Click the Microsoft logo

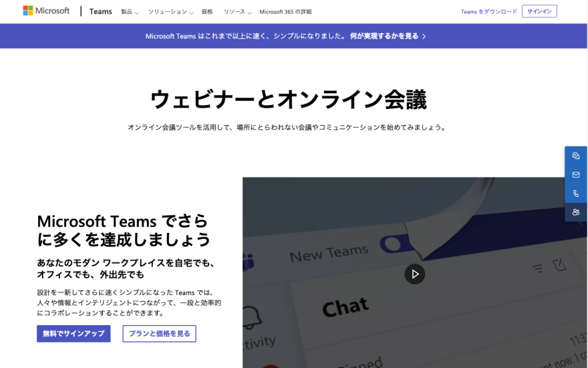pyautogui.click(x=46, y=11)
